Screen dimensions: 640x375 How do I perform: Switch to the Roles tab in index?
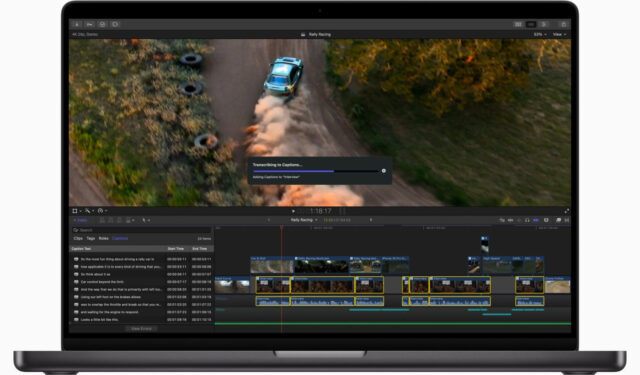coord(104,238)
